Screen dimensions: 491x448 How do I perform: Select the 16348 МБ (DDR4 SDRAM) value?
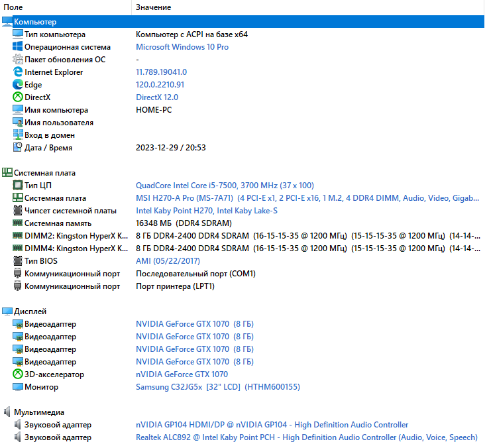184,223
